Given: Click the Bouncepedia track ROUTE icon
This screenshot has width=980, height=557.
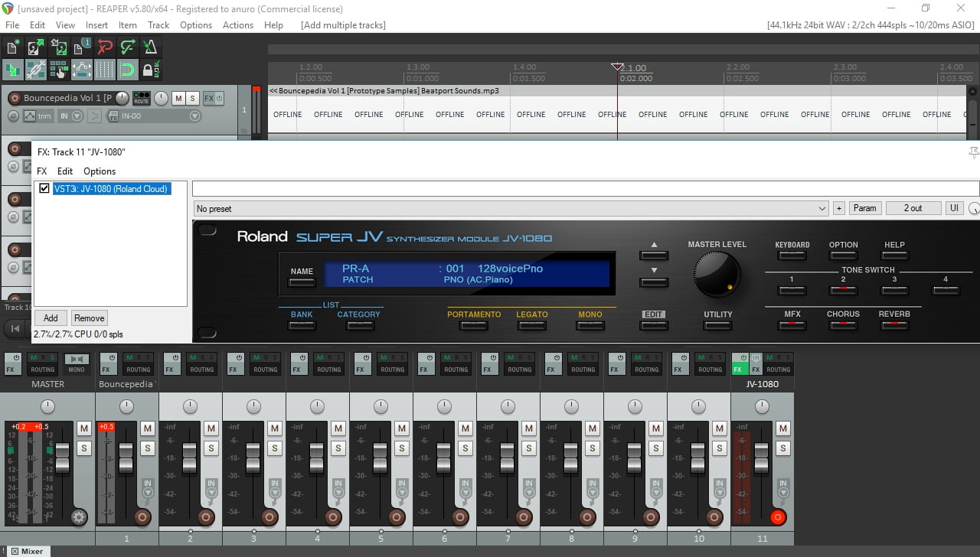Looking at the screenshot, I should click(141, 98).
